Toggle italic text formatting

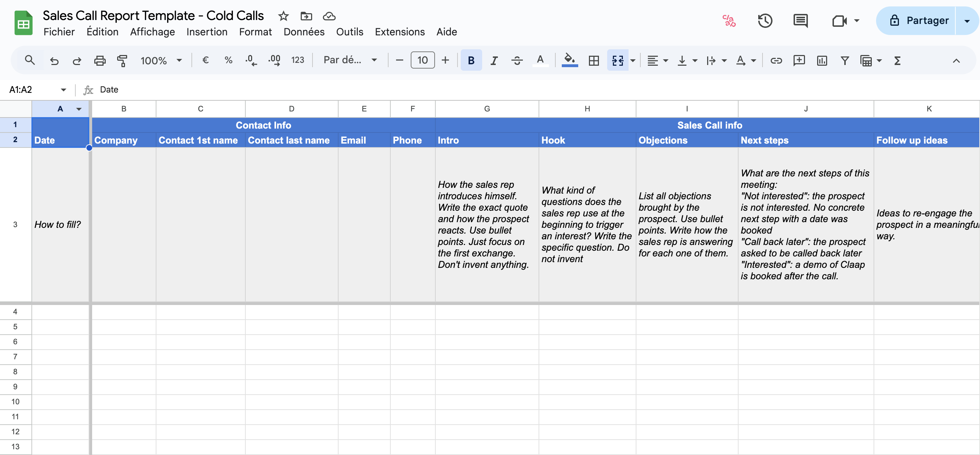[x=494, y=60]
